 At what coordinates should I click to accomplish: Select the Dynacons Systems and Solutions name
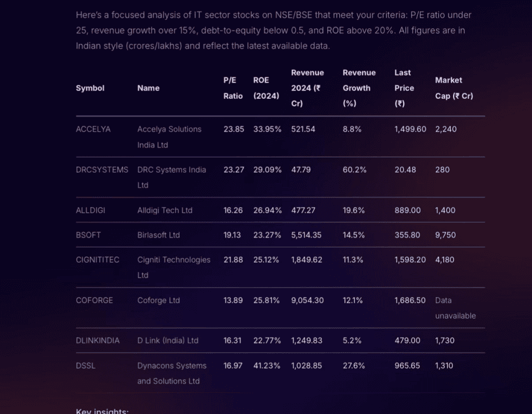(171, 373)
